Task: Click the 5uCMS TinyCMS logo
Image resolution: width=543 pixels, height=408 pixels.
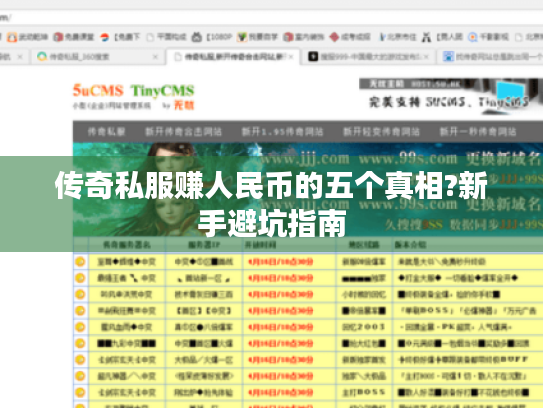Action: coord(133,96)
